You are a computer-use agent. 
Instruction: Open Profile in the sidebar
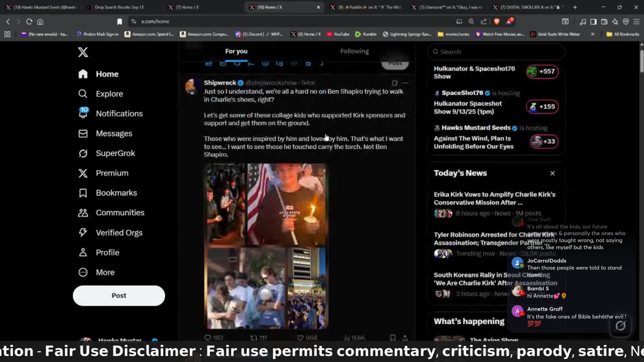99,252
